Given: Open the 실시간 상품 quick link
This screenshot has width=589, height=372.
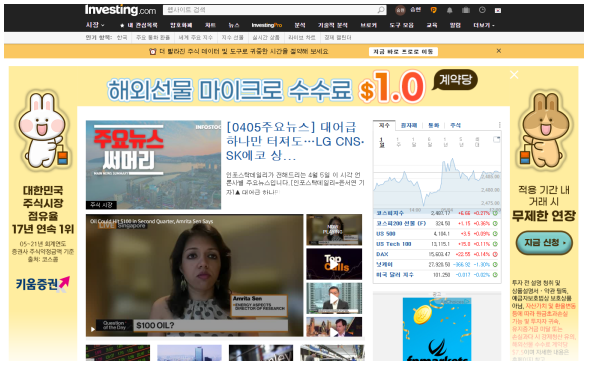Looking at the screenshot, I should tap(266, 38).
